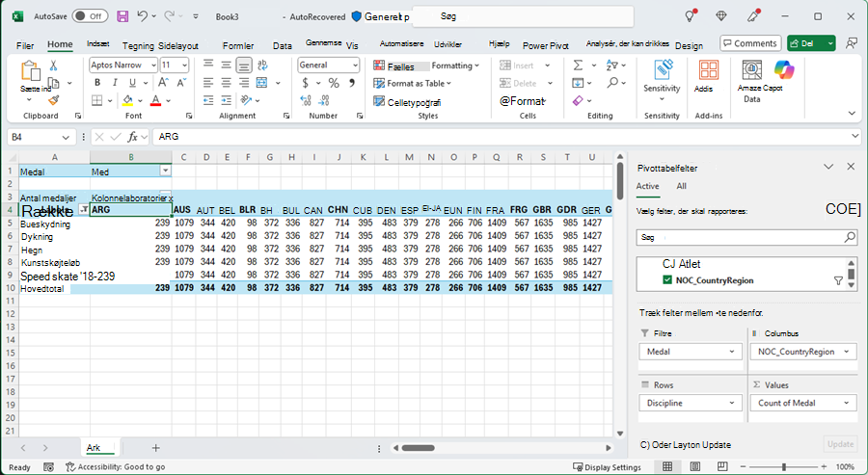
Task: Toggle the Defer Layout Update checkbox
Action: tap(644, 444)
